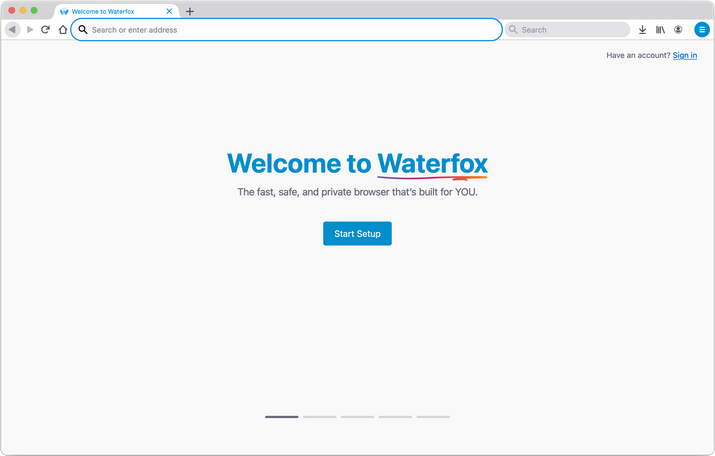Click the magnifier icon in address bar
This screenshot has height=456, width=715.
tap(83, 30)
